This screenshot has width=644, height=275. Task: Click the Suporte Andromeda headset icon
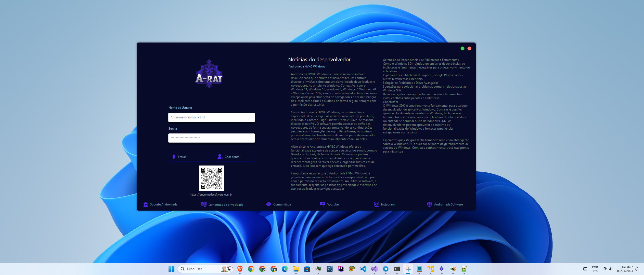pyautogui.click(x=146, y=204)
